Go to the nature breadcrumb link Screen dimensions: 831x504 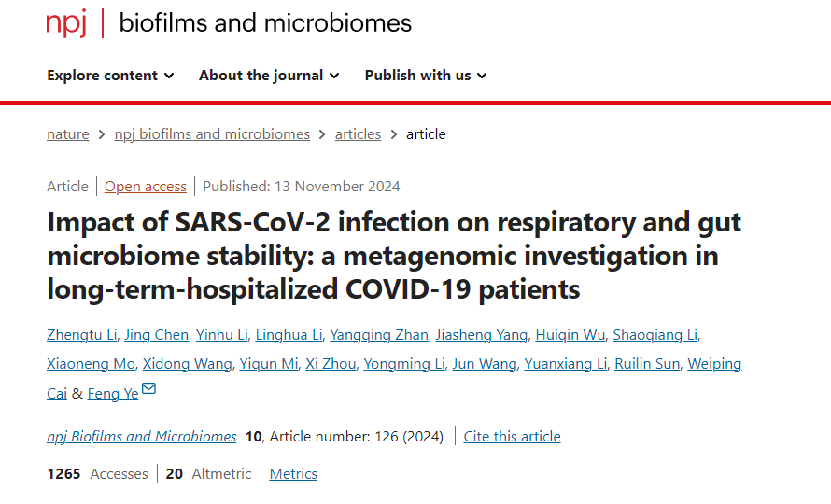68,134
